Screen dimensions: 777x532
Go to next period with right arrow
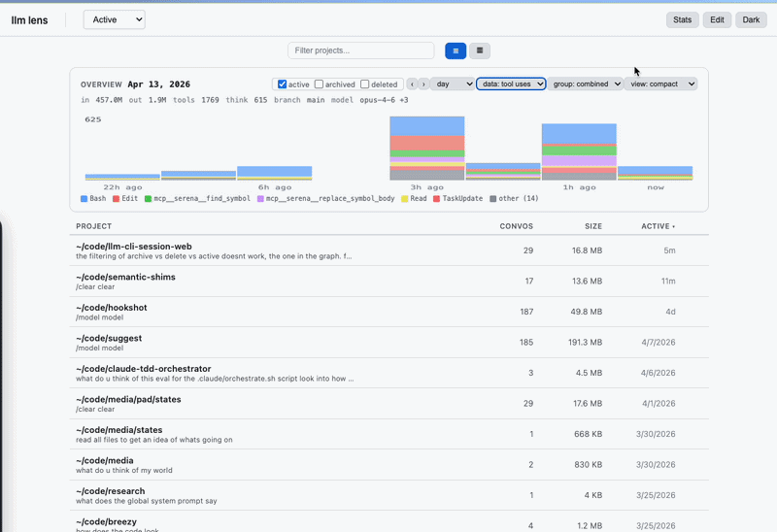tap(423, 84)
